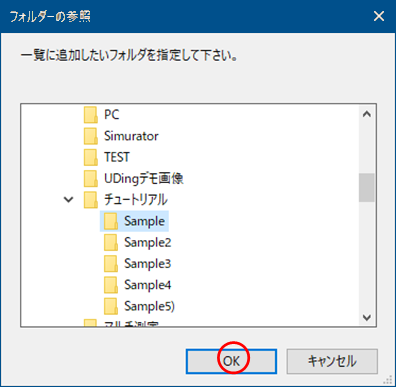Select the Sample3 folder icon

point(111,264)
